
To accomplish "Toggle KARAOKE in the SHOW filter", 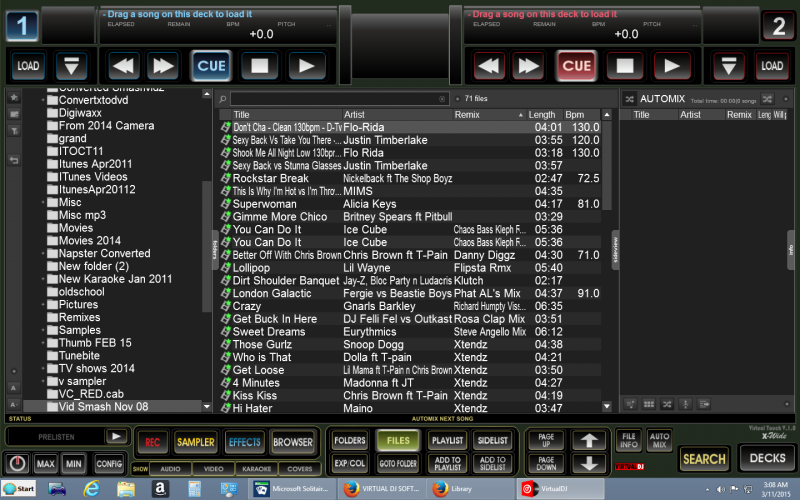I will [257, 468].
